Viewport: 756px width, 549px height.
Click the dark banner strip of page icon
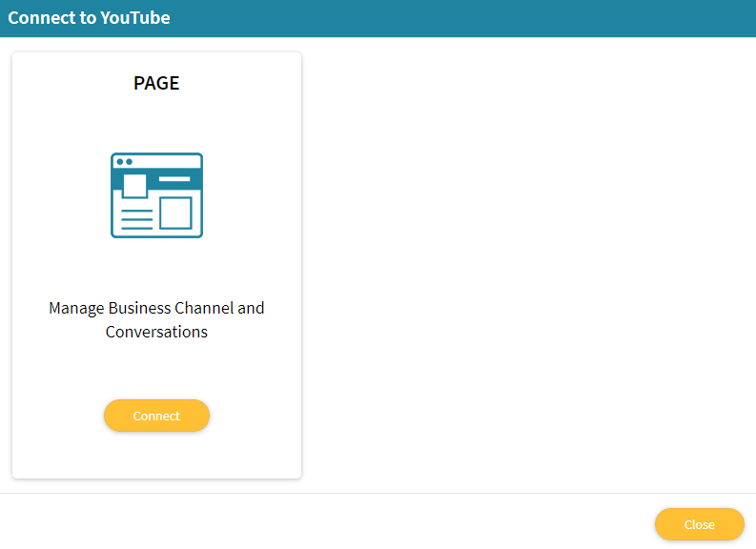(x=156, y=179)
